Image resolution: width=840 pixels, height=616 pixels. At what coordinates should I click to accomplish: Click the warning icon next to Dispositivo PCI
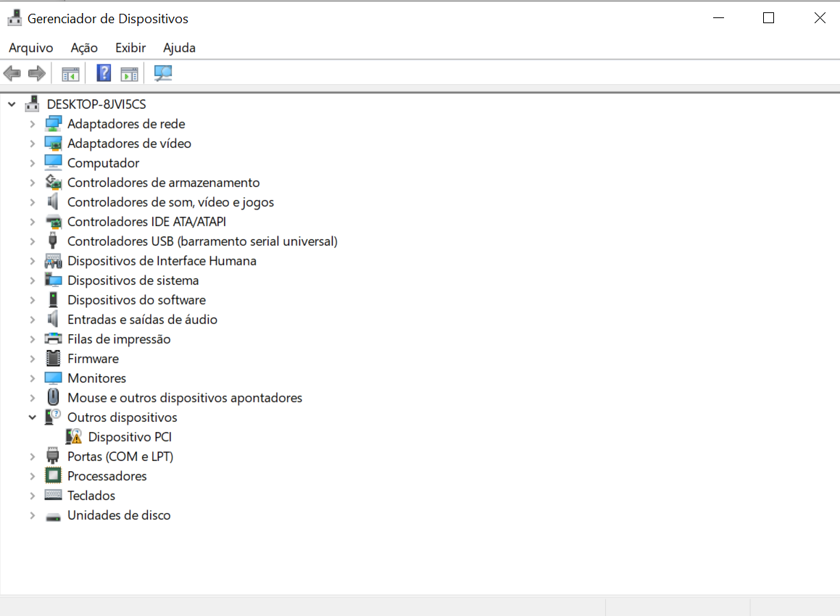(74, 436)
